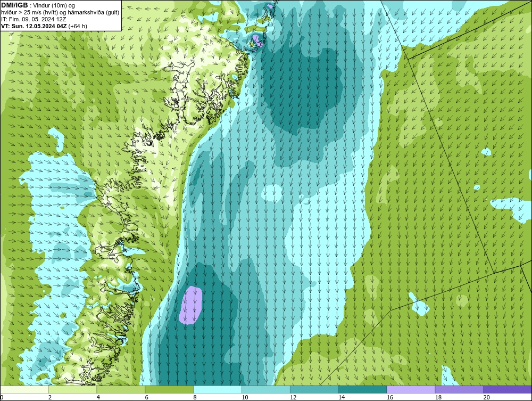Click the 14–16 m/s dark teal legend swatch

363,389
